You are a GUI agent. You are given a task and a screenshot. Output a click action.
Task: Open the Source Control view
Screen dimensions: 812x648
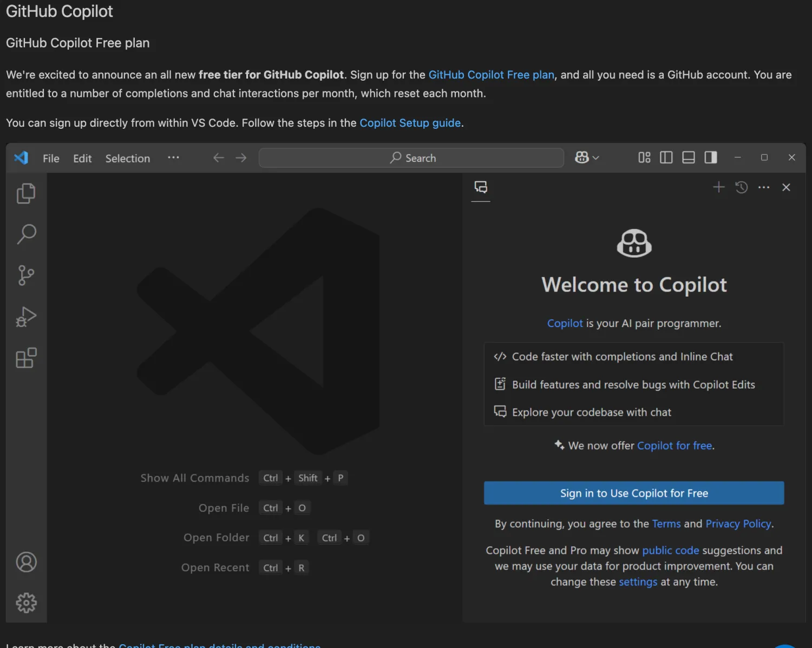coord(26,275)
